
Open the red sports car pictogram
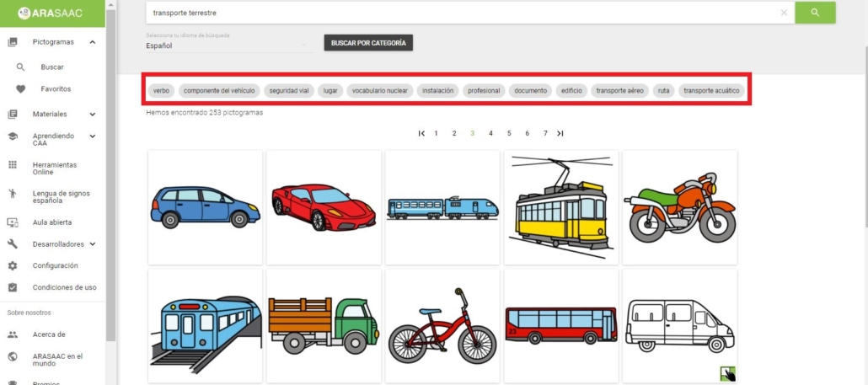pos(324,207)
